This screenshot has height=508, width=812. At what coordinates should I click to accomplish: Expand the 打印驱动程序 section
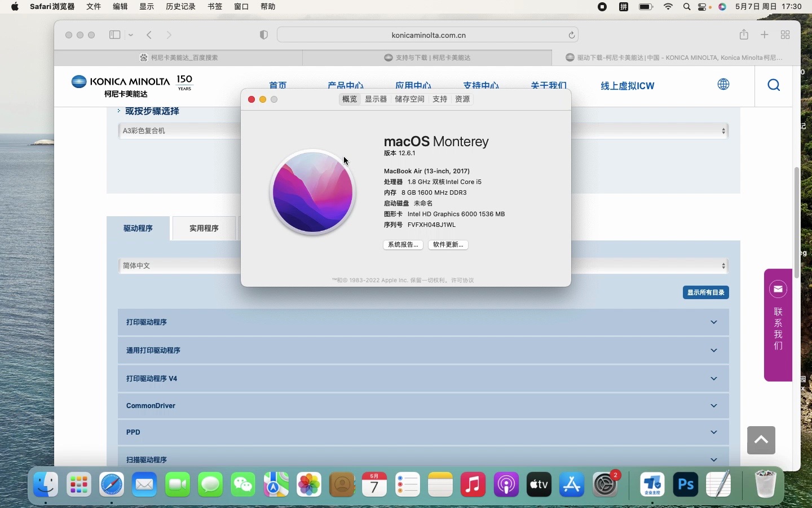click(x=423, y=322)
